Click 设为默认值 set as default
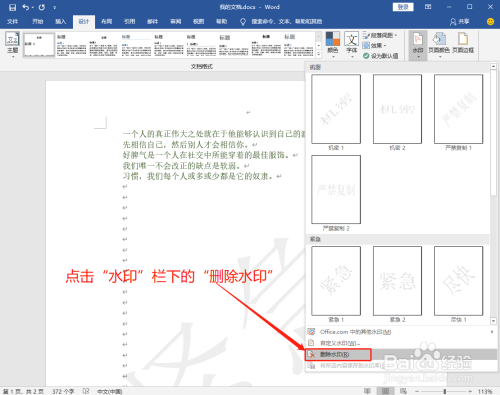This screenshot has height=395, width=500. point(380,56)
